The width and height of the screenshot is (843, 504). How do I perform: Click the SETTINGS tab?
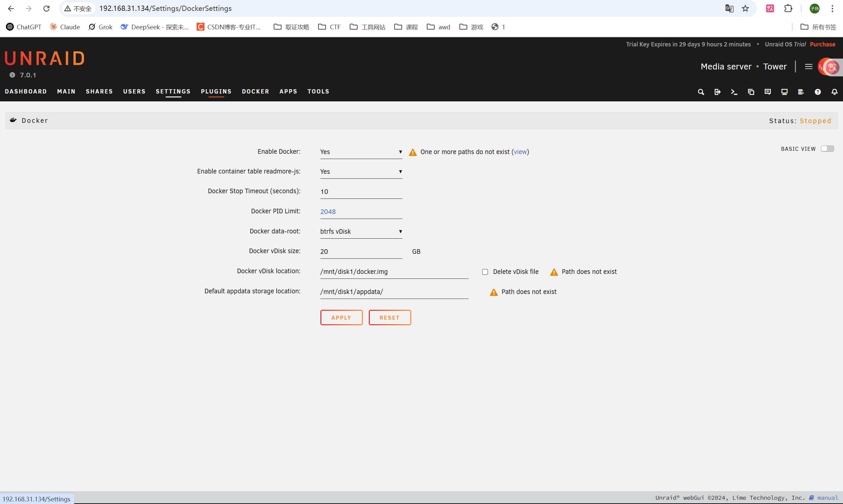(x=173, y=92)
